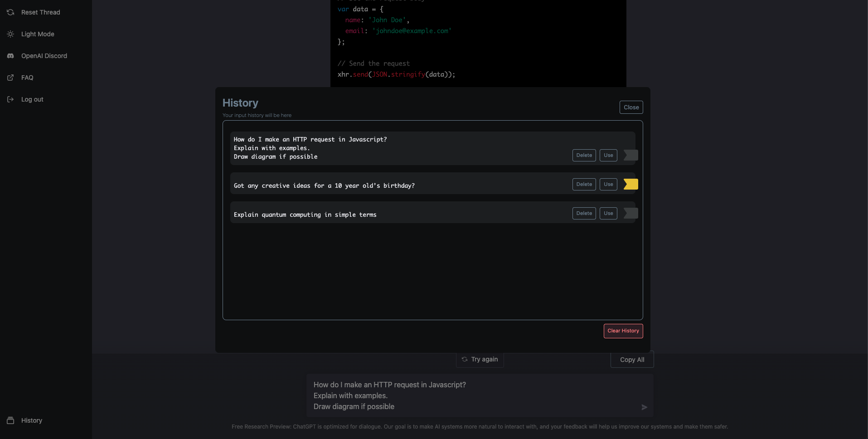Close the History dialog

click(x=631, y=107)
